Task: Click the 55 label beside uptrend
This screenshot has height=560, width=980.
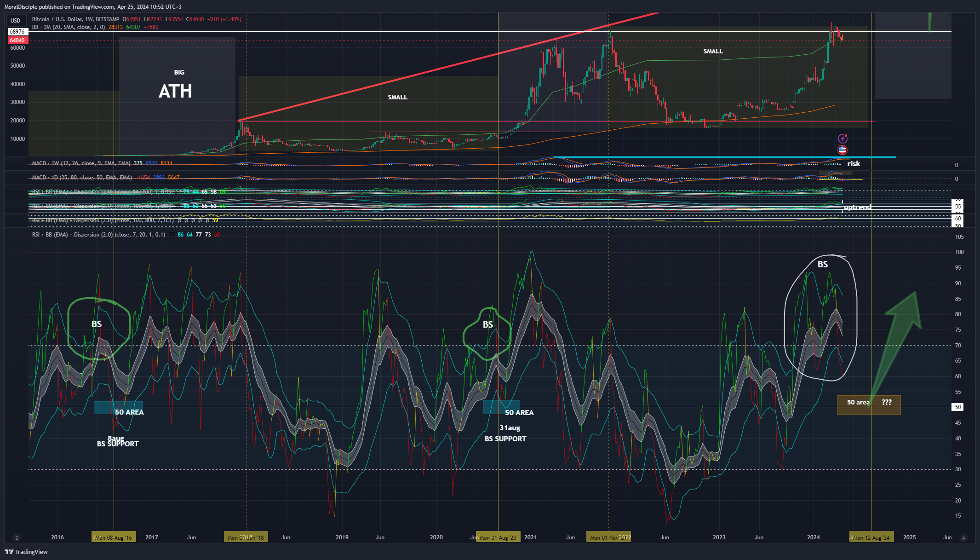Action: coord(958,207)
